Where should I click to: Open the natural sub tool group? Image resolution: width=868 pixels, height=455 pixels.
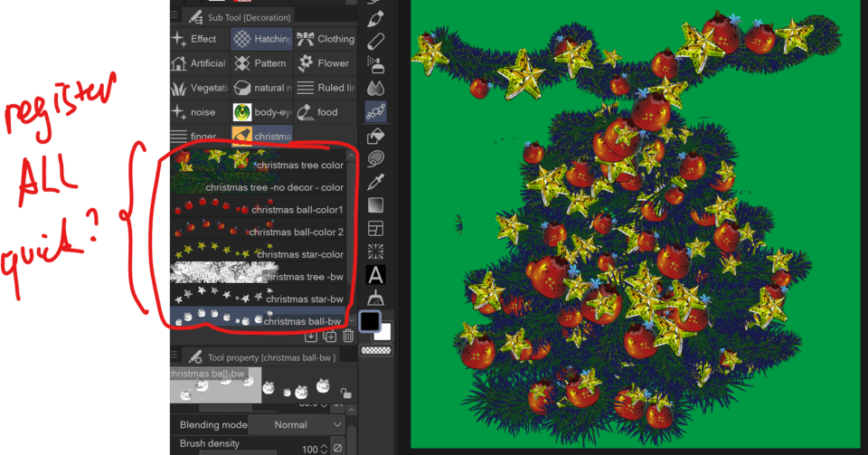[x=261, y=88]
